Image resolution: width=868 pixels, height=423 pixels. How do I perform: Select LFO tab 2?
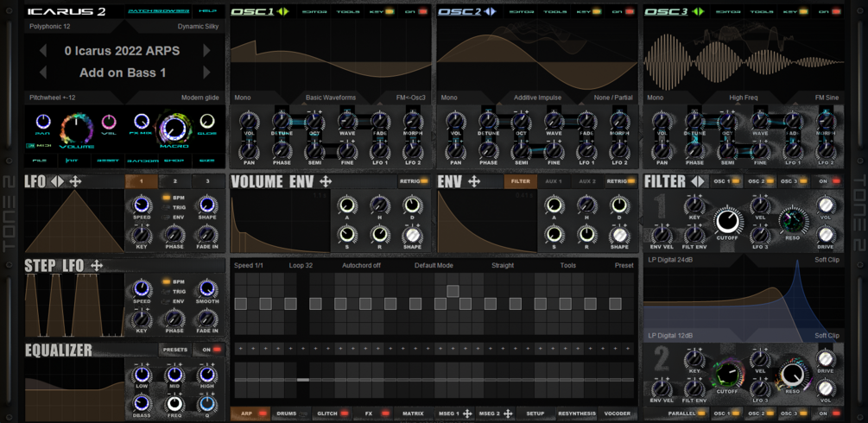[175, 181]
